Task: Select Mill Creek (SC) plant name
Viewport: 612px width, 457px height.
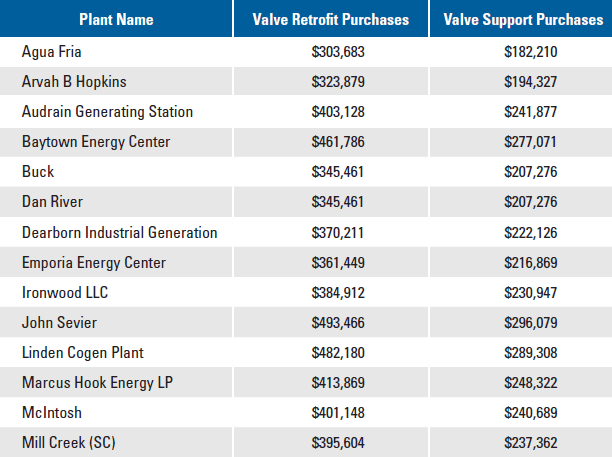Action: (73, 442)
